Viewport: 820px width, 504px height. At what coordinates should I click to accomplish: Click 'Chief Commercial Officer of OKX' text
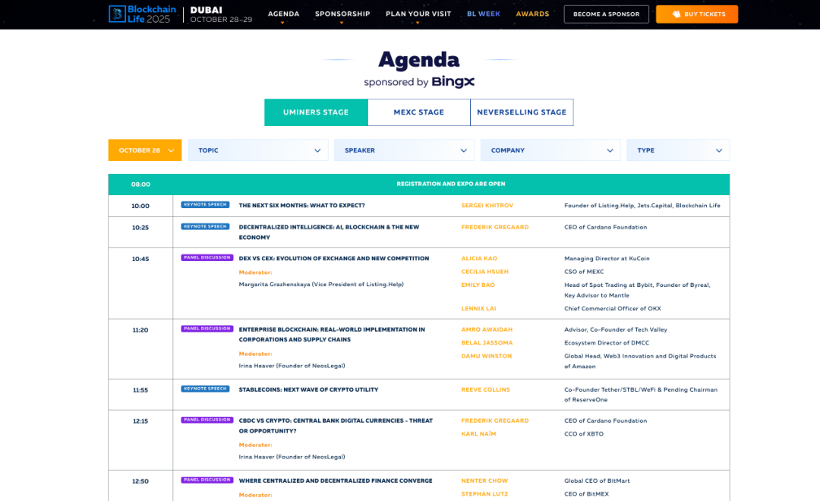[x=613, y=308]
